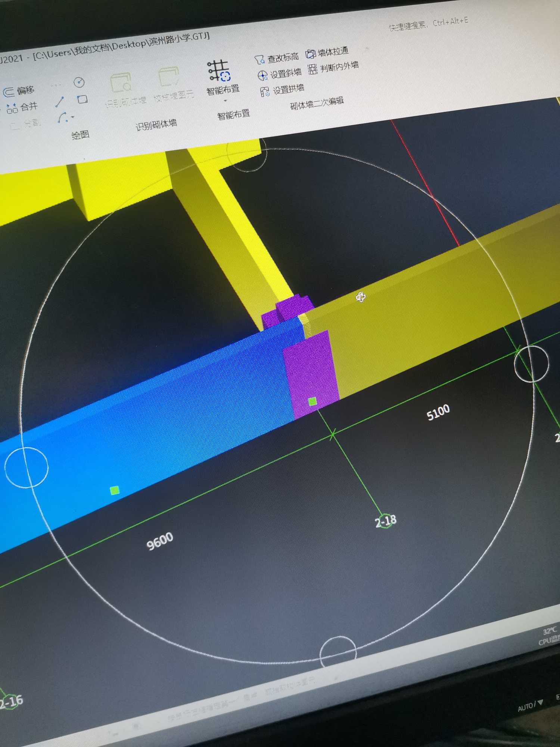Click the dimension text 5100
This screenshot has height=747, width=560.
tap(438, 412)
